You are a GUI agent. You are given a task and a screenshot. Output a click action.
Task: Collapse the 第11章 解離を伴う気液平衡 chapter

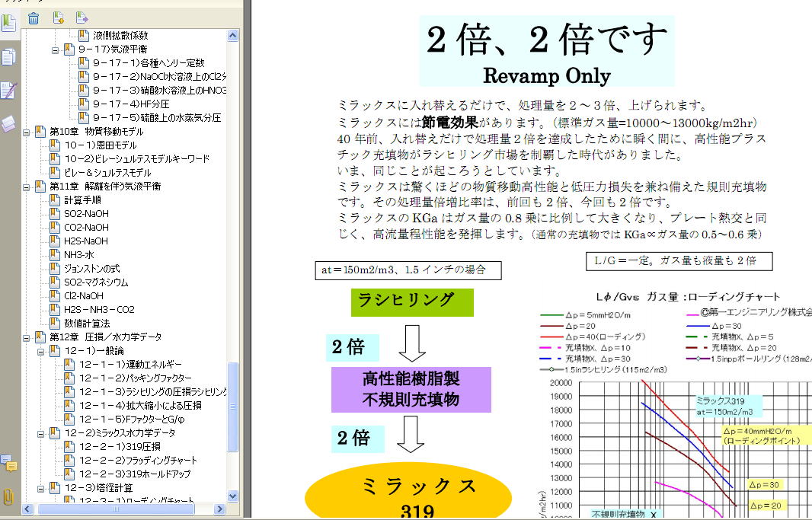(x=27, y=187)
